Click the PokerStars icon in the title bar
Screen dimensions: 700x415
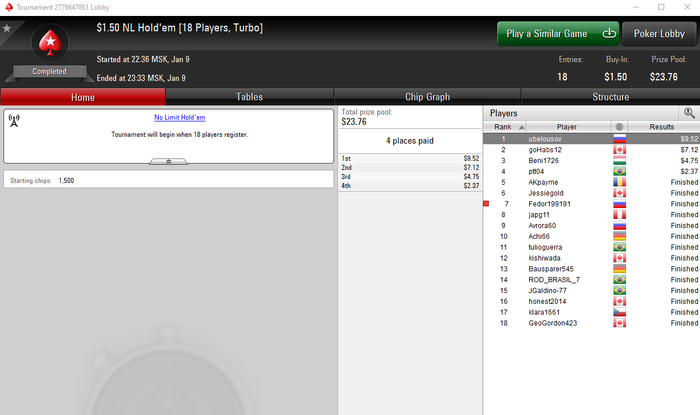[x=9, y=7]
